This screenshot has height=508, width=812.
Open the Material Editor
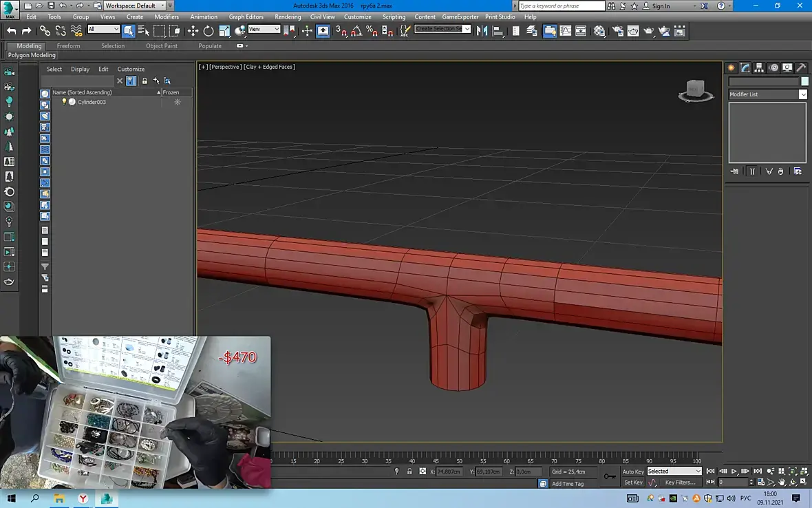pyautogui.click(x=599, y=31)
